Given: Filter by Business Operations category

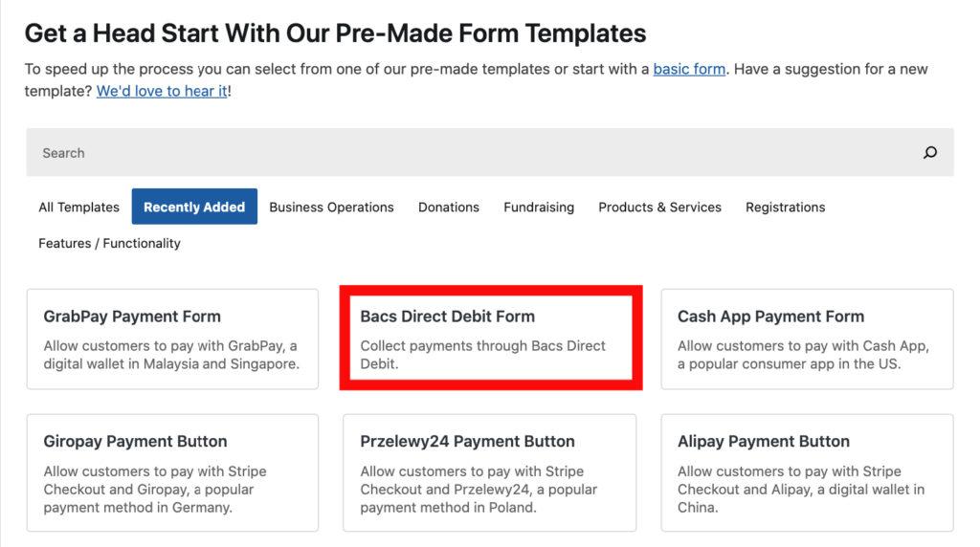Looking at the screenshot, I should click(x=331, y=207).
